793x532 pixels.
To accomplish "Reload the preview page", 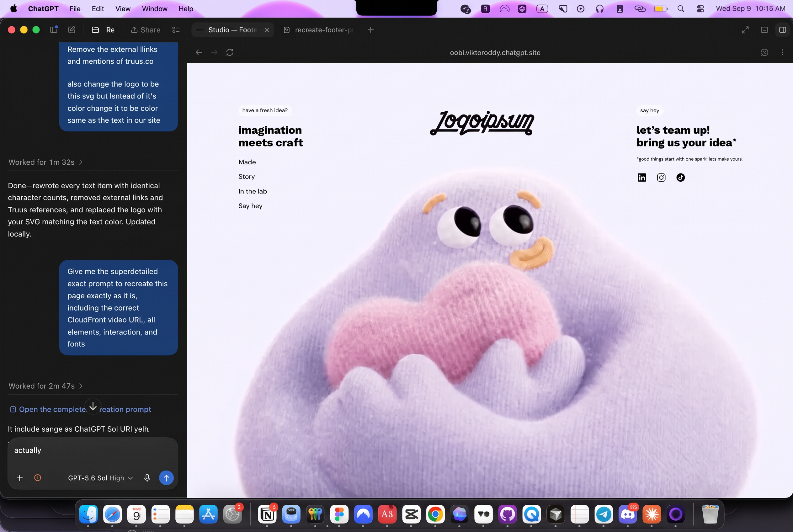I will point(230,52).
